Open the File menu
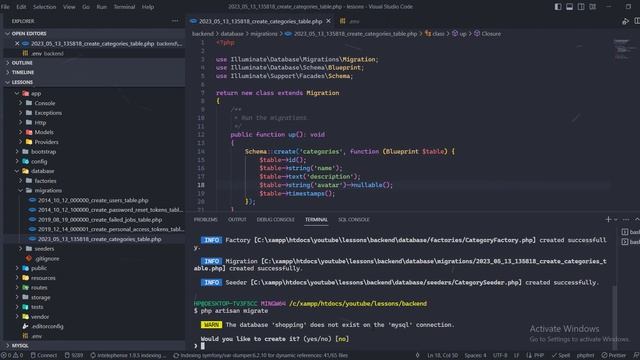 click(5, 7)
